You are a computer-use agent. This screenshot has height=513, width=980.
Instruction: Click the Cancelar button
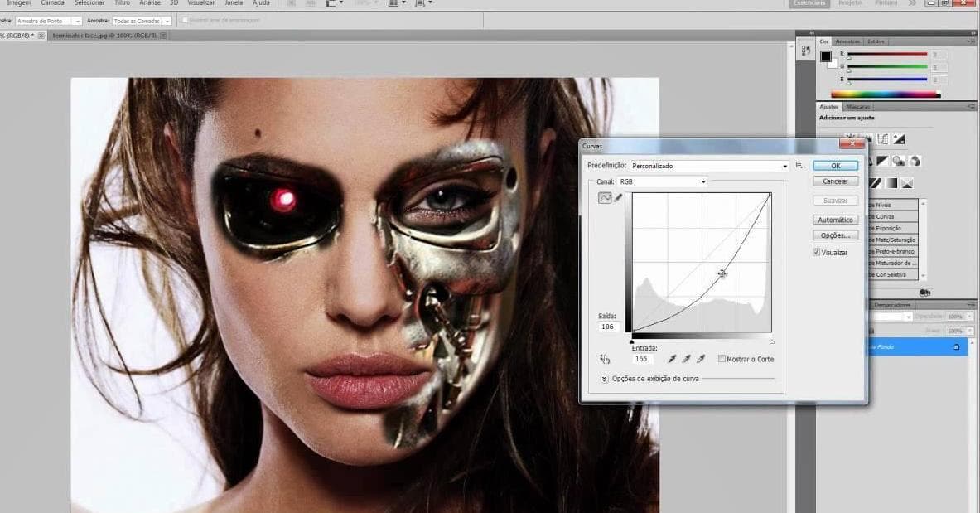point(835,181)
